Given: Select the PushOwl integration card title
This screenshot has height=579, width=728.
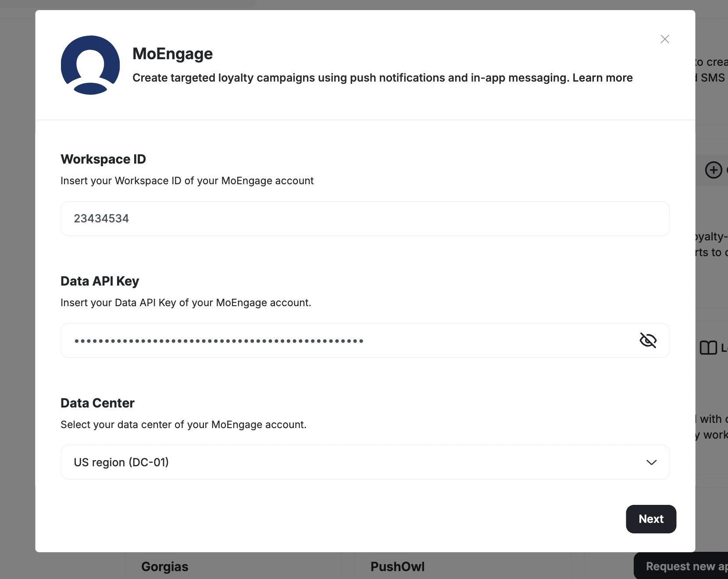Looking at the screenshot, I should (x=398, y=567).
